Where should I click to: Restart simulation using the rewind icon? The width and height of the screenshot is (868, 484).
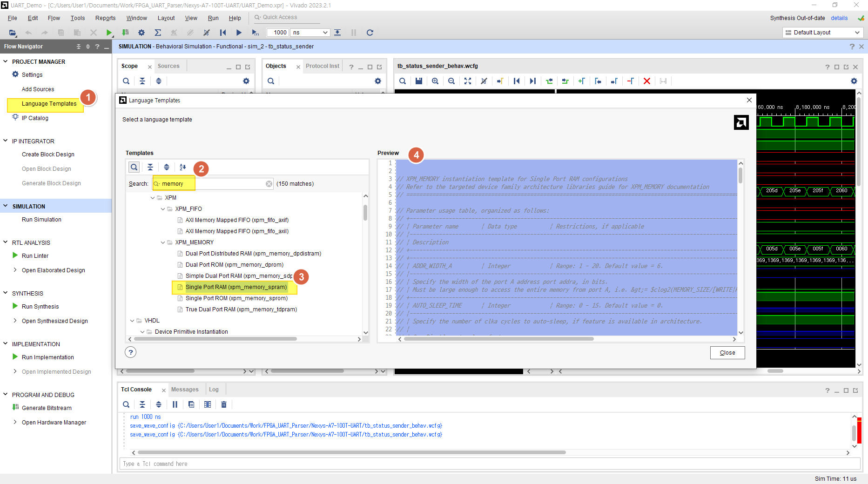223,33
